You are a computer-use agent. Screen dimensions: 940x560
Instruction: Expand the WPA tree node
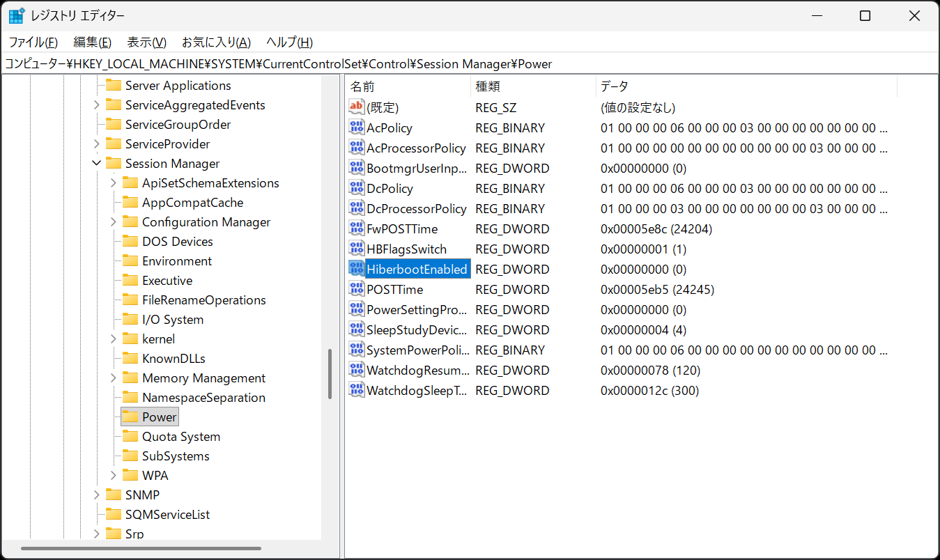[x=114, y=475]
